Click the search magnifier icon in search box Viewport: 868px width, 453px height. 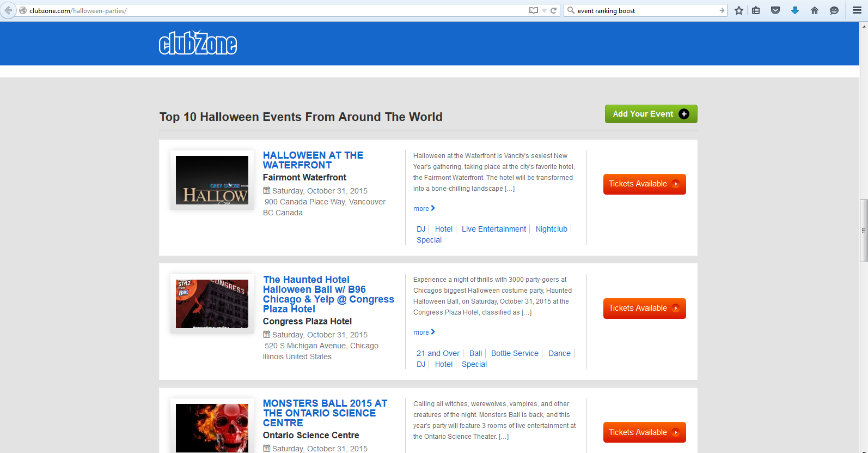click(571, 10)
